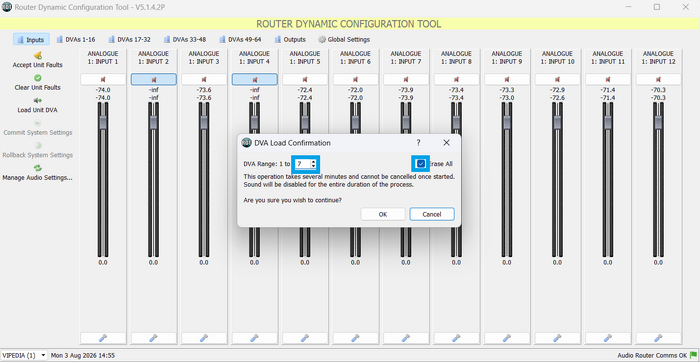This screenshot has width=700, height=362.
Task: Uncheck the Erase All checkbox
Action: click(x=421, y=164)
